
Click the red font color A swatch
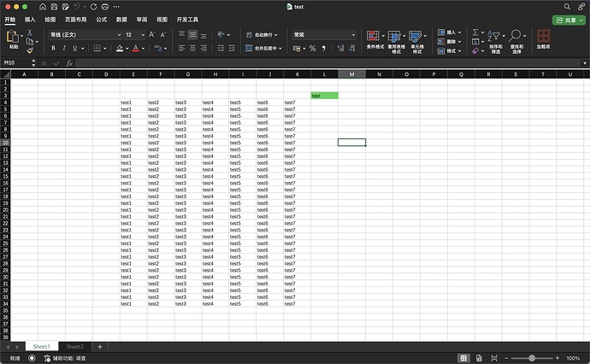click(x=136, y=48)
